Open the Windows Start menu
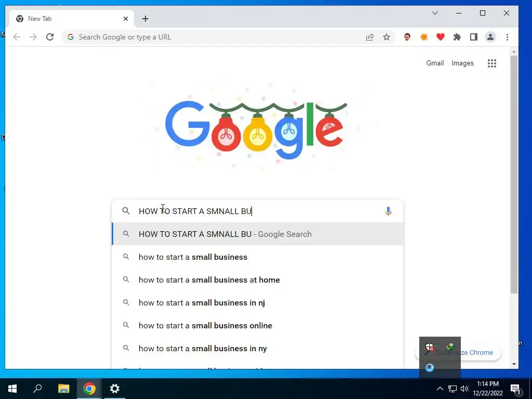The height and width of the screenshot is (399, 532). click(12, 389)
